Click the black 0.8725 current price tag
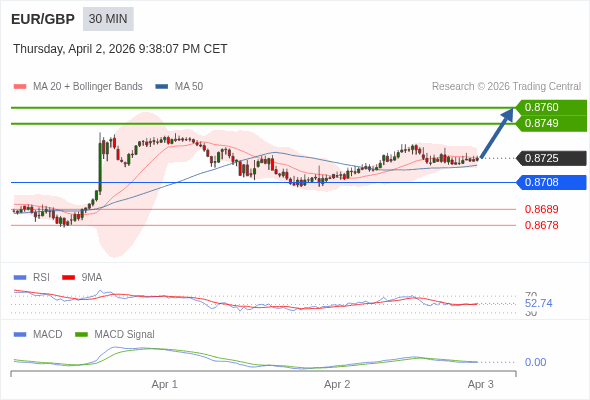This screenshot has height=400, width=590. [552, 158]
